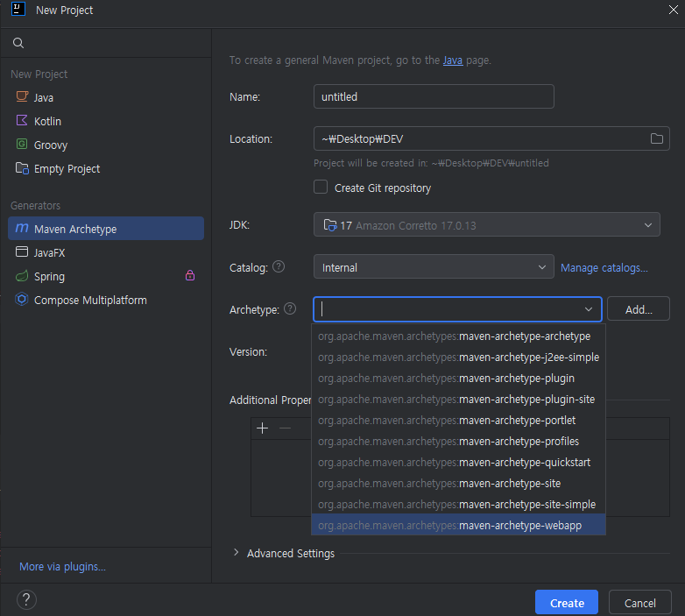Click the JavaFX window icon
The image size is (685, 616).
pyautogui.click(x=21, y=251)
